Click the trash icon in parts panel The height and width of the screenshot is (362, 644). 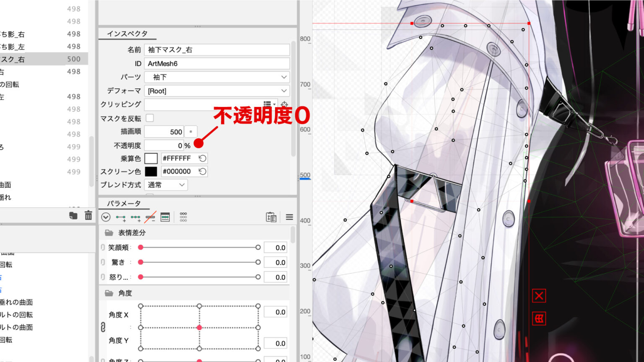[88, 216]
